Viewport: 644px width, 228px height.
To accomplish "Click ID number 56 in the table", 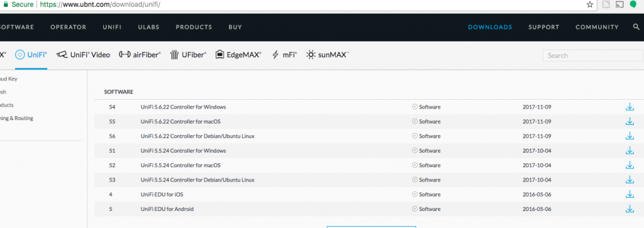I will 112,136.
